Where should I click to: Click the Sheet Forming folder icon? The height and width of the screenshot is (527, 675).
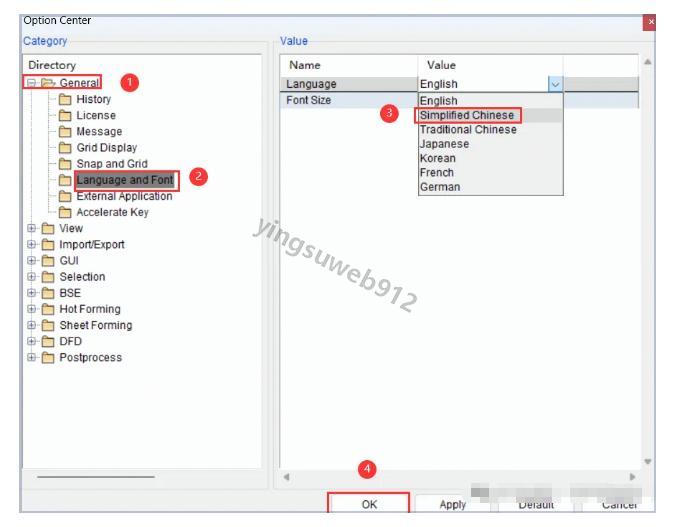(48, 325)
